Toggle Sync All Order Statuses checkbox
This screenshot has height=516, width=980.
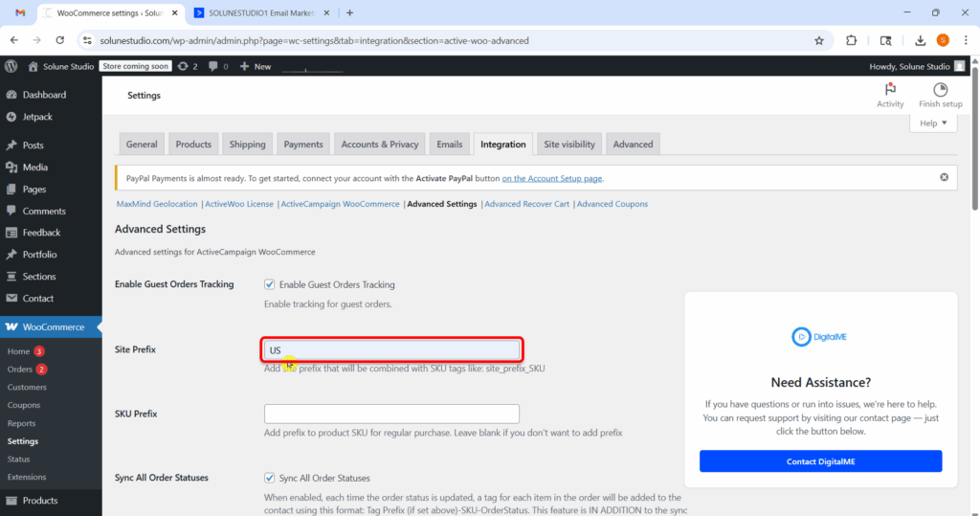(269, 478)
